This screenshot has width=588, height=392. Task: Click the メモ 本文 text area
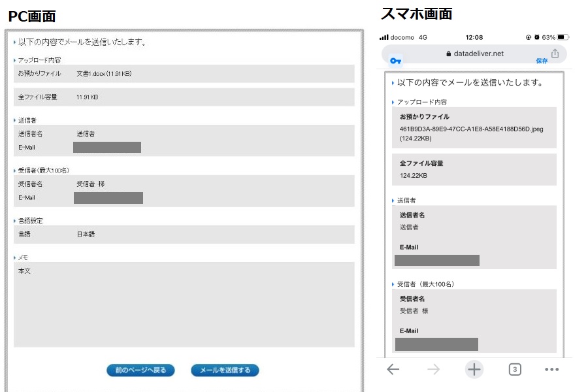click(x=184, y=304)
